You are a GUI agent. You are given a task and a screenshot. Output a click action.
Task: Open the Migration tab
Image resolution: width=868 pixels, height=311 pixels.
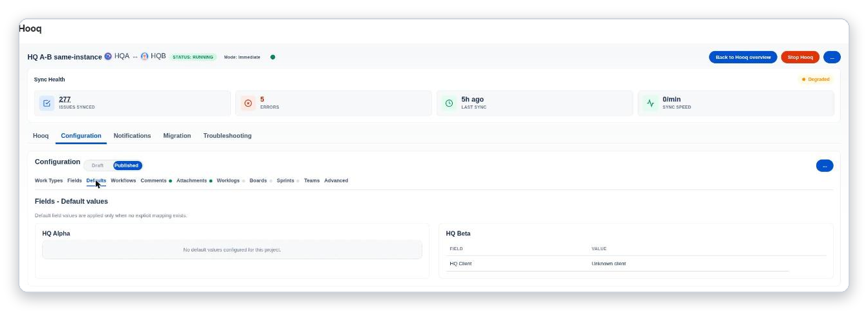coord(177,136)
